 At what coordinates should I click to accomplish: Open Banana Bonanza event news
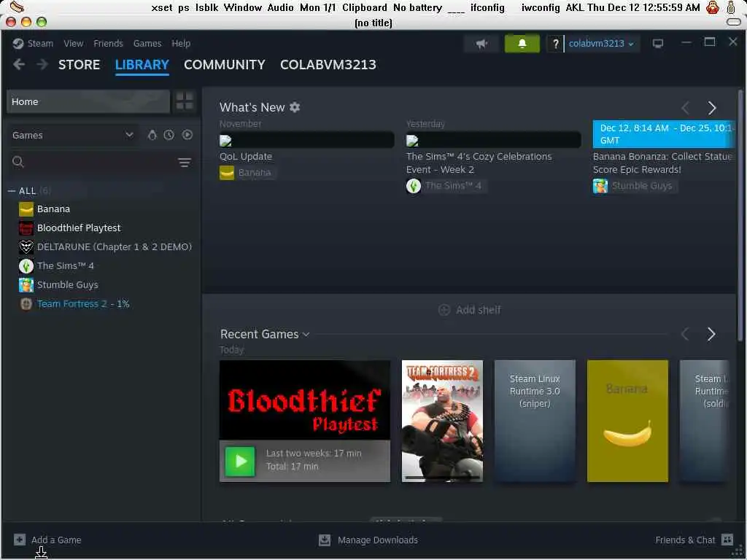662,163
